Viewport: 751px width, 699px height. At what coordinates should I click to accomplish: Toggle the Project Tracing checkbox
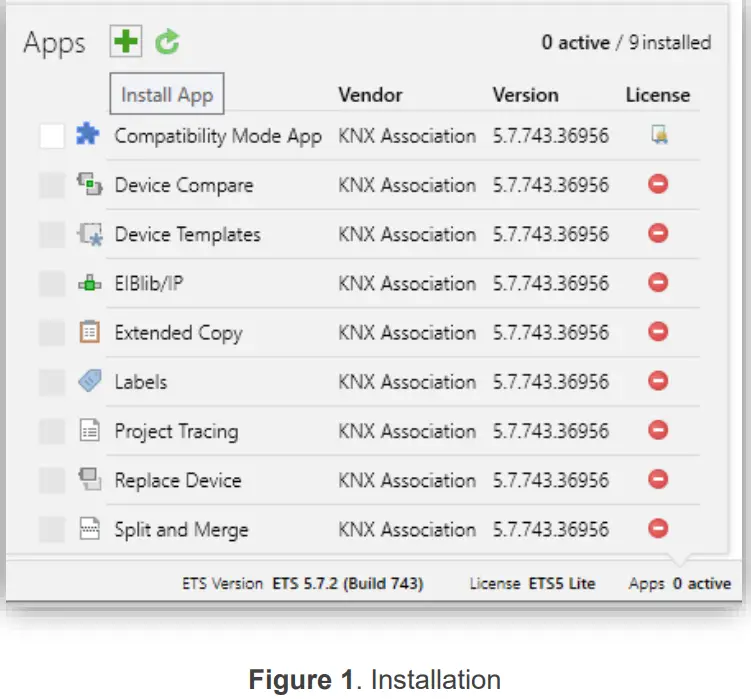(52, 431)
